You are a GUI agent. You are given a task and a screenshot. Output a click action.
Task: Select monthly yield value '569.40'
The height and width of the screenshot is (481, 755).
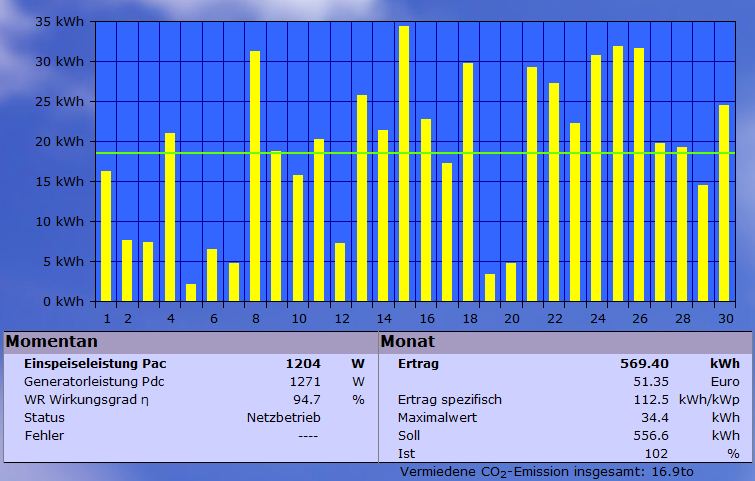(644, 364)
